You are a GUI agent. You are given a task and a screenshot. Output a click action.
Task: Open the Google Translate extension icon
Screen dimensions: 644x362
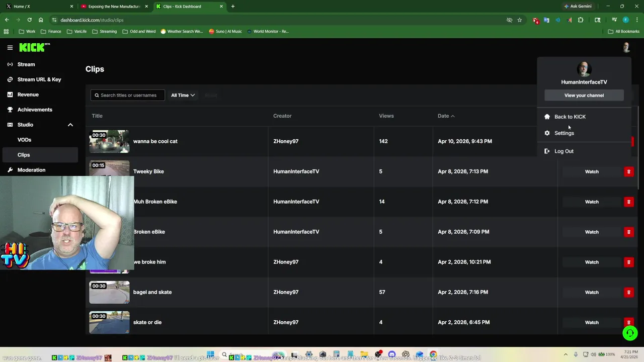click(x=546, y=20)
